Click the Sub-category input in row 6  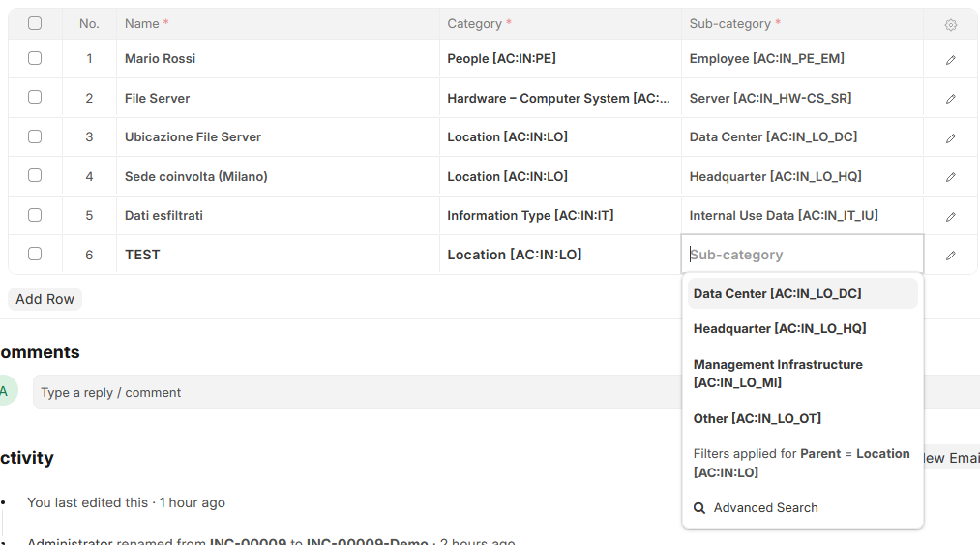801,255
